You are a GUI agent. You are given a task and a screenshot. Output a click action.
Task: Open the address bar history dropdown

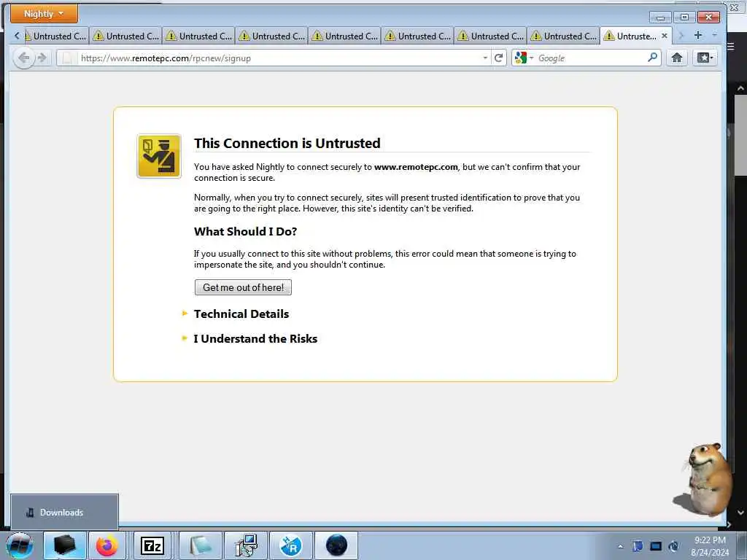pos(485,58)
